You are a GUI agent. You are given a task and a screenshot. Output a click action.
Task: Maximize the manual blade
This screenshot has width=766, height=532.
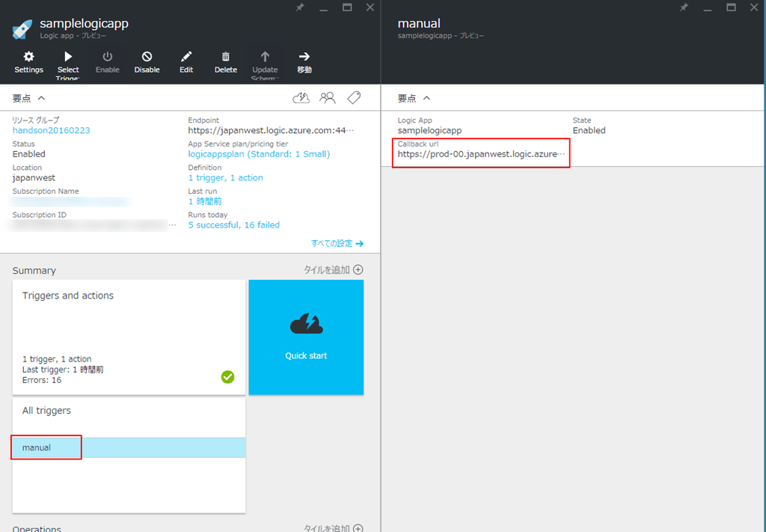[x=731, y=7]
